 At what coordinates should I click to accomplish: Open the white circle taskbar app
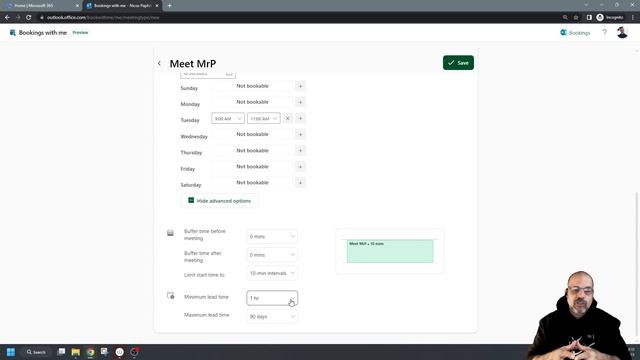point(119,352)
